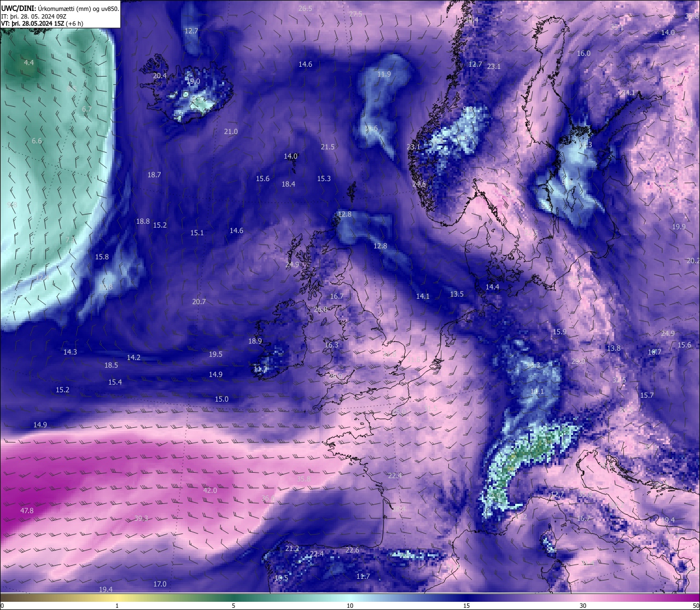Click the 13.8 value on the map
This screenshot has height=610, width=700.
(614, 348)
